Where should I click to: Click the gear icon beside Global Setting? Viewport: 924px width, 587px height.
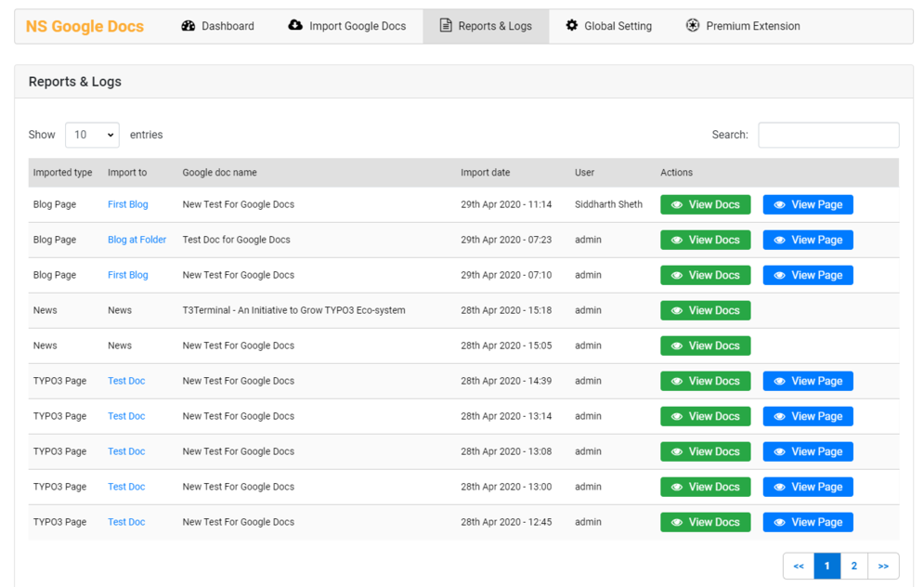coord(570,26)
